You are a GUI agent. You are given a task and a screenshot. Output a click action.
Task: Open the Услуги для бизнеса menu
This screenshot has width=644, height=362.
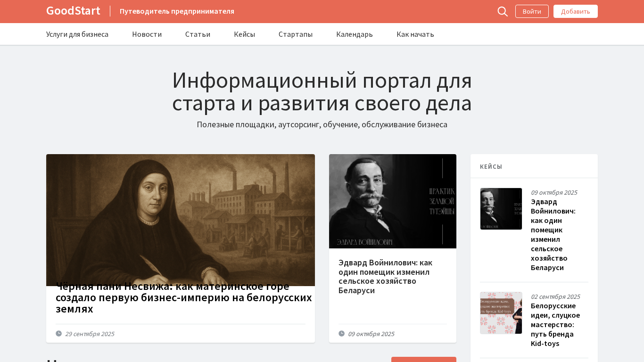click(77, 34)
